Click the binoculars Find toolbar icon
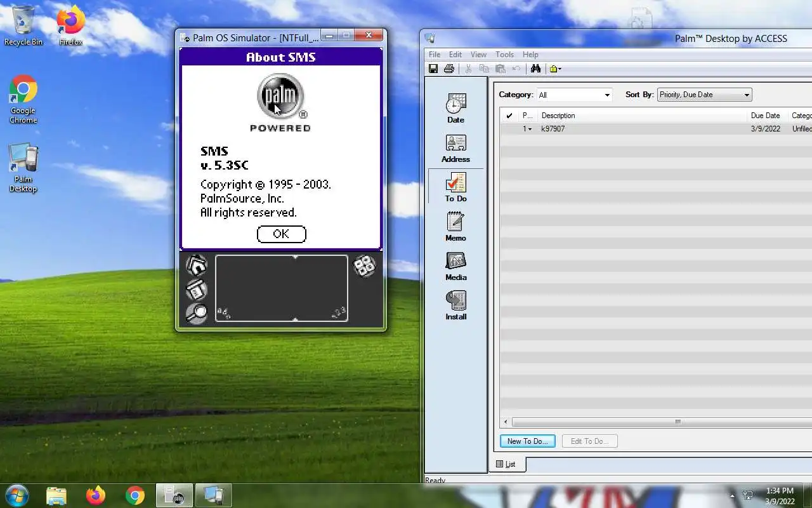Image resolution: width=812 pixels, height=508 pixels. (535, 69)
